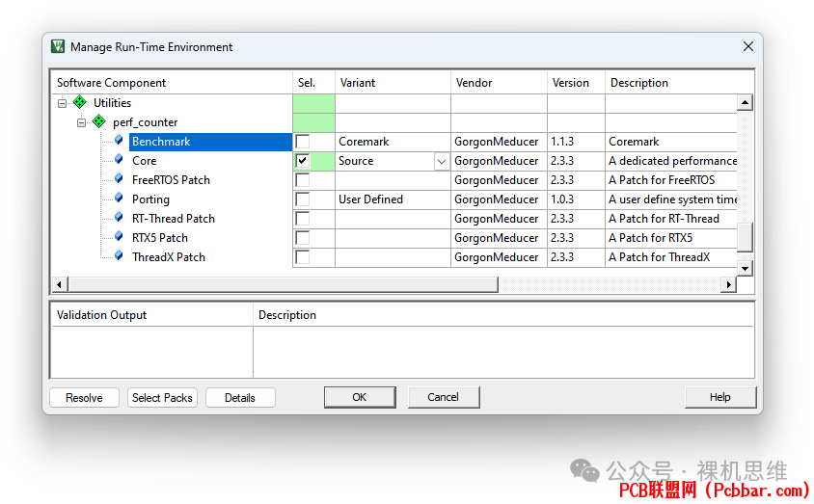Click 'A Patch for RTX5' description
814x504 pixels.
650,237
